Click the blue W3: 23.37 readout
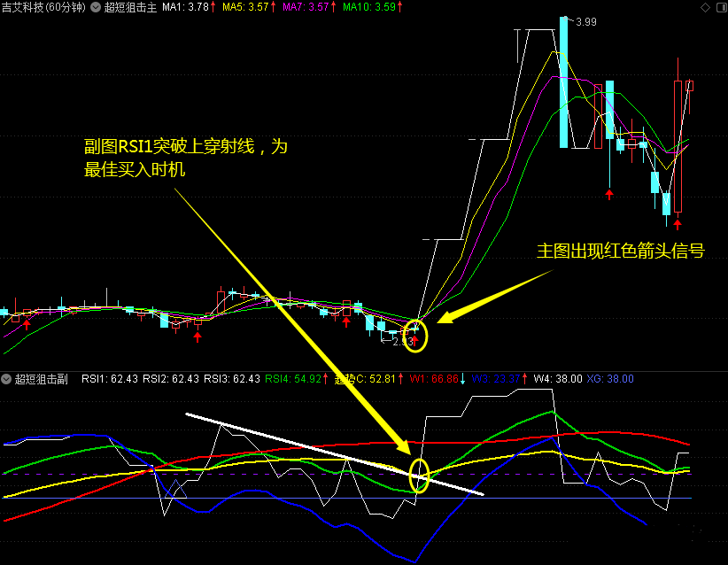 495,379
